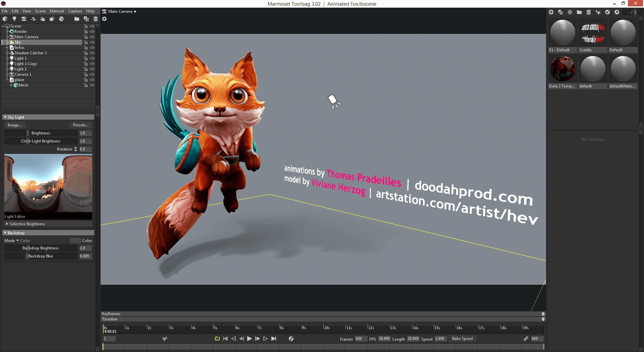Add a new camera from scene toolbar
Viewport: 644px width, 352px height.
(x=24, y=19)
